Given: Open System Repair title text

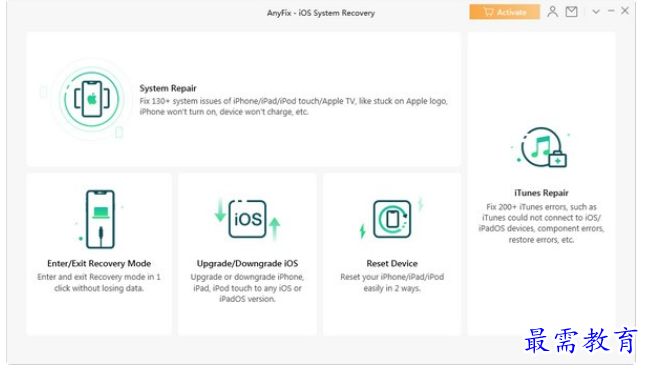Looking at the screenshot, I should click(168, 88).
